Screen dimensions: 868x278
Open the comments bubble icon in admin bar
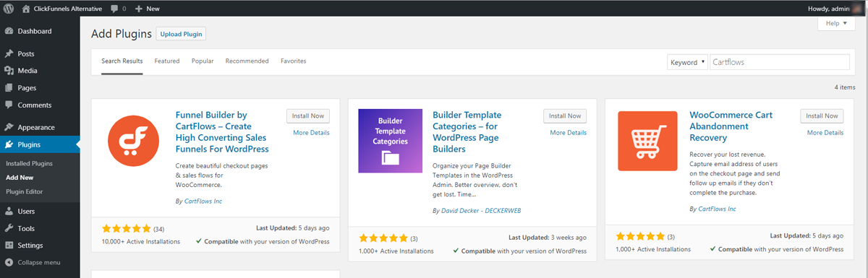[x=115, y=9]
